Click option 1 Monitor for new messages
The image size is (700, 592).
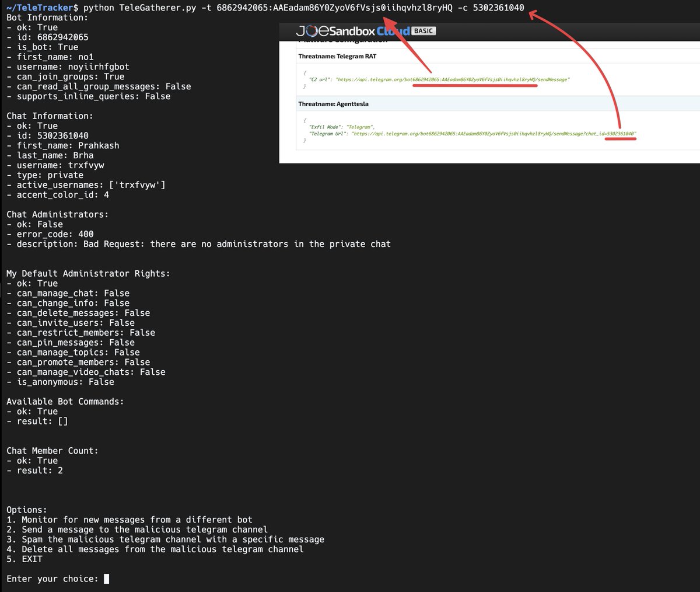[129, 520]
